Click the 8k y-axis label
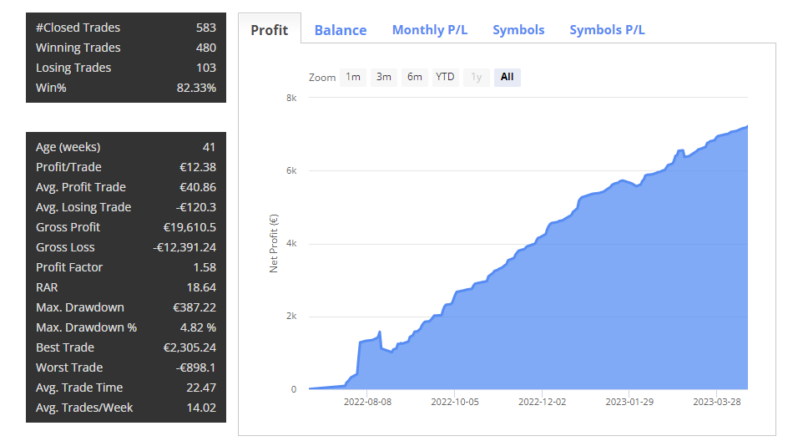793x441 pixels. click(290, 98)
